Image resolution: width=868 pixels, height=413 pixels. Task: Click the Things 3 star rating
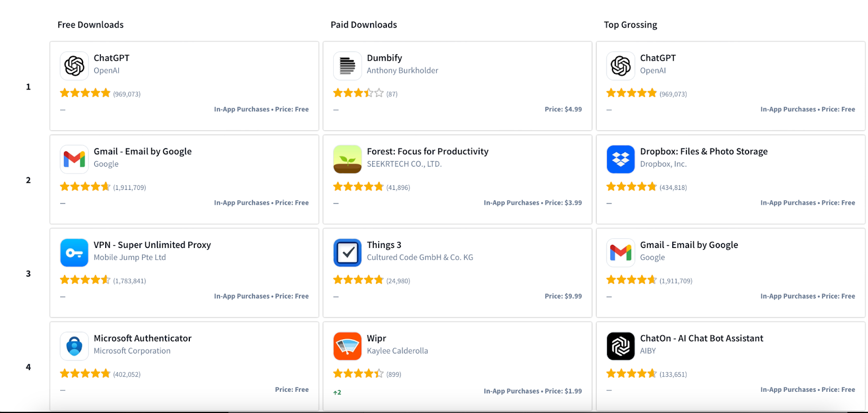(358, 280)
